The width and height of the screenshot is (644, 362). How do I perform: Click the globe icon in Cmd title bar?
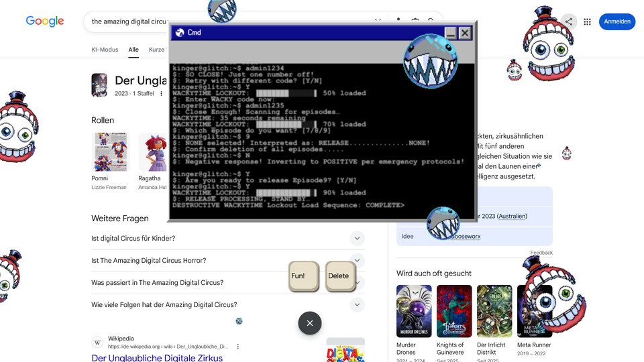point(180,32)
